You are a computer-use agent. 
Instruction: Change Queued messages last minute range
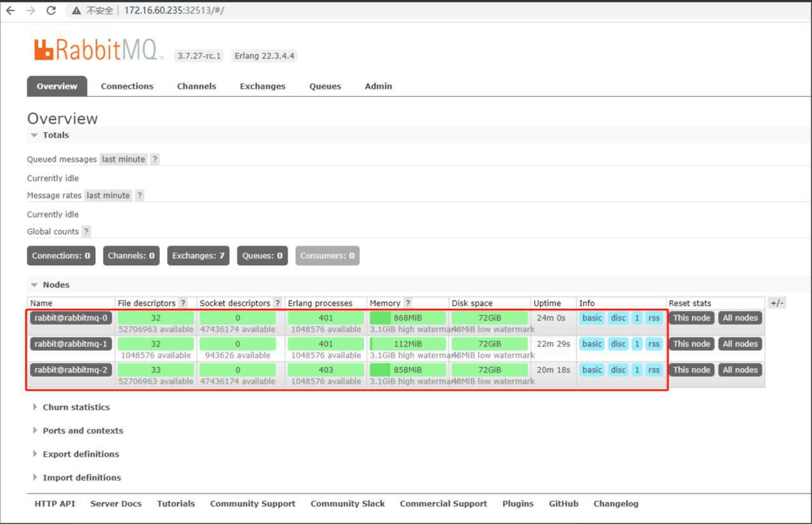tap(124, 159)
